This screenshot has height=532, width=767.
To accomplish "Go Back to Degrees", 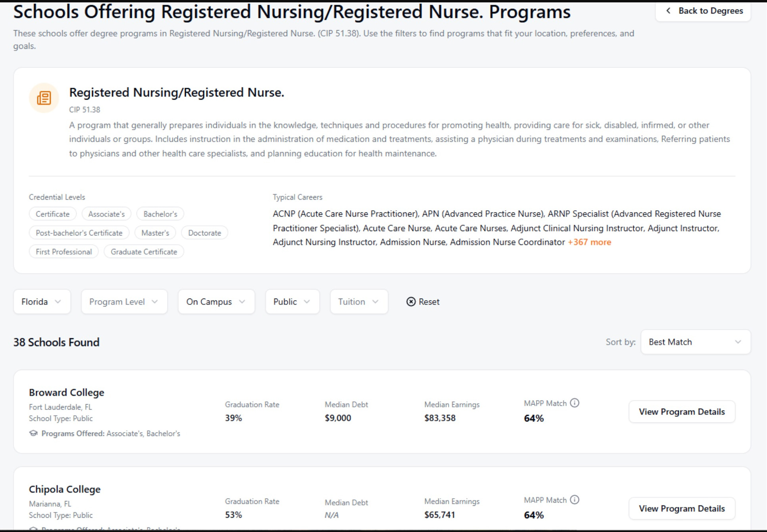I will (703, 11).
